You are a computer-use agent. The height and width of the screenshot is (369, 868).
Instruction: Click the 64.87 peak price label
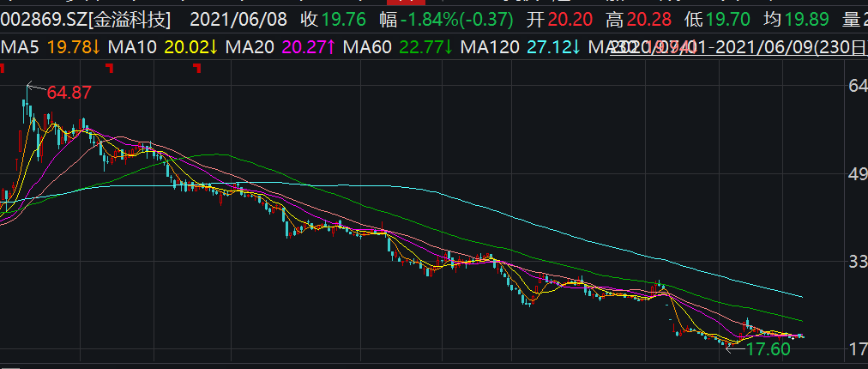[x=69, y=92]
